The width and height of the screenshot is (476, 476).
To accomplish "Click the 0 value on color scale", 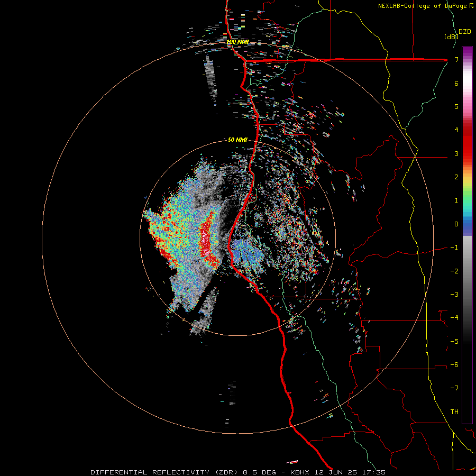I will (x=456, y=224).
